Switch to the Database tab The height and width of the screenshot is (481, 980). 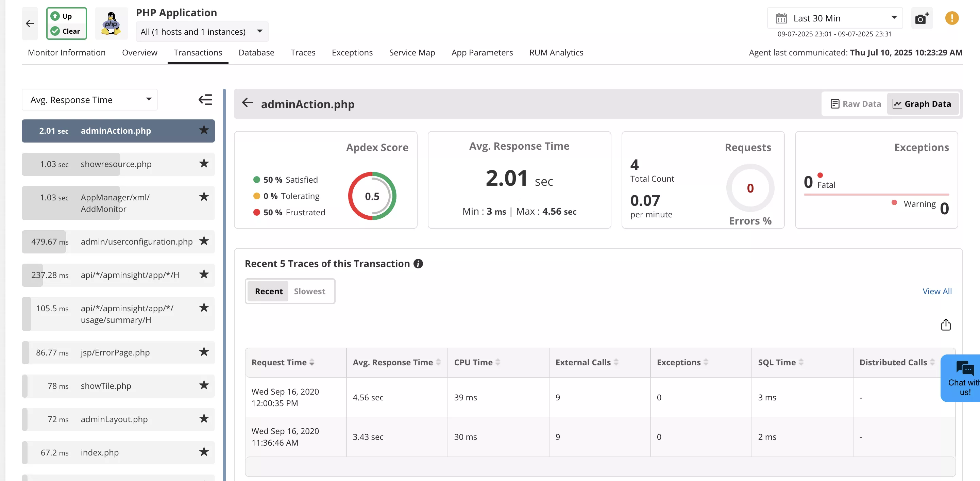(x=256, y=52)
